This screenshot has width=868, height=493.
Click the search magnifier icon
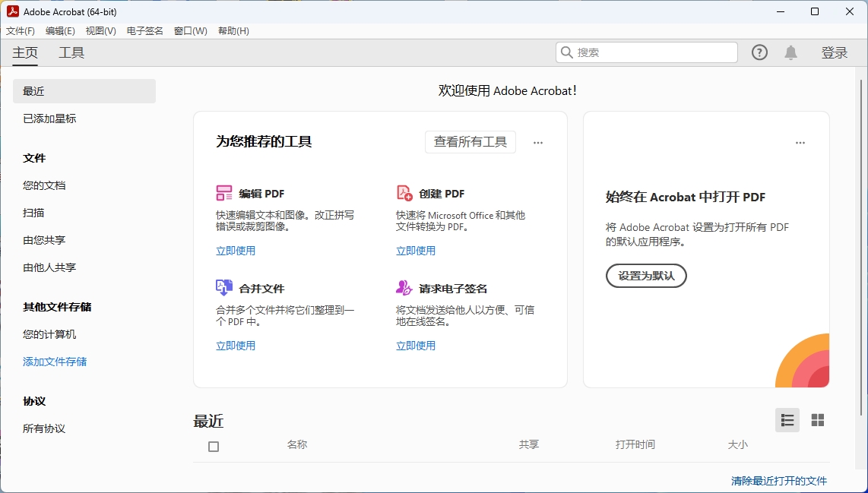pyautogui.click(x=566, y=52)
